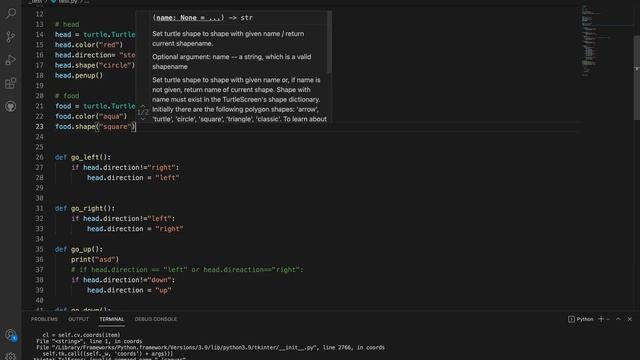
Task: Show next signature in the parameter hint
Action: [x=143, y=118]
